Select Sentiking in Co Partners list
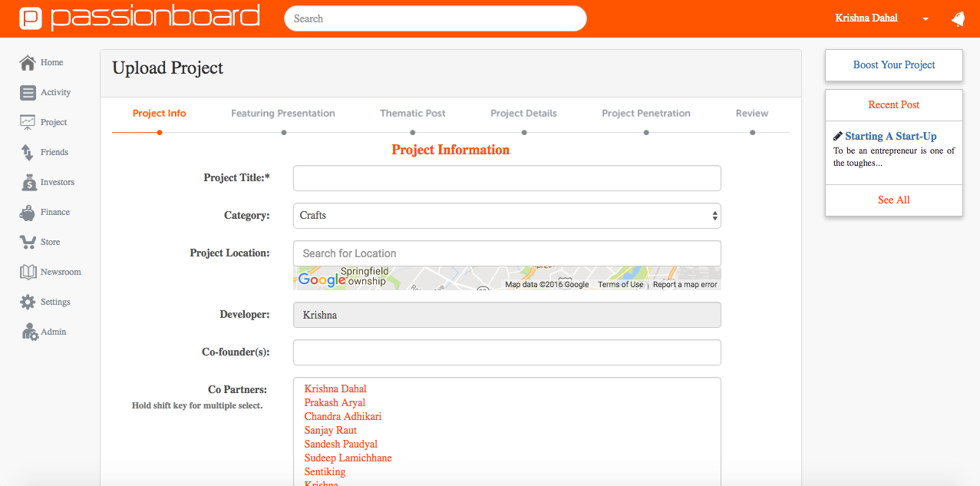980x486 pixels. click(325, 472)
